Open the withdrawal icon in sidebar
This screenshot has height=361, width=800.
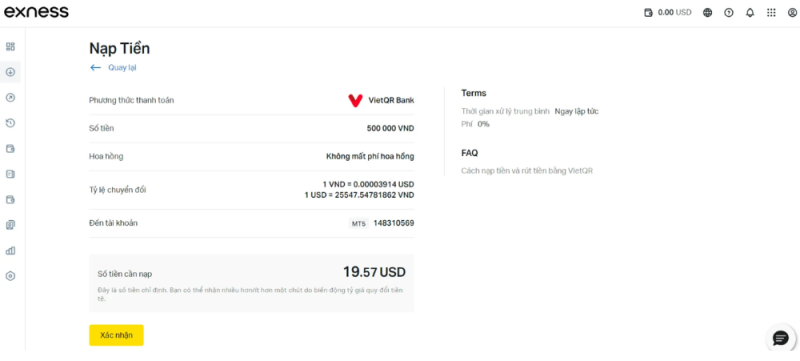click(10, 97)
